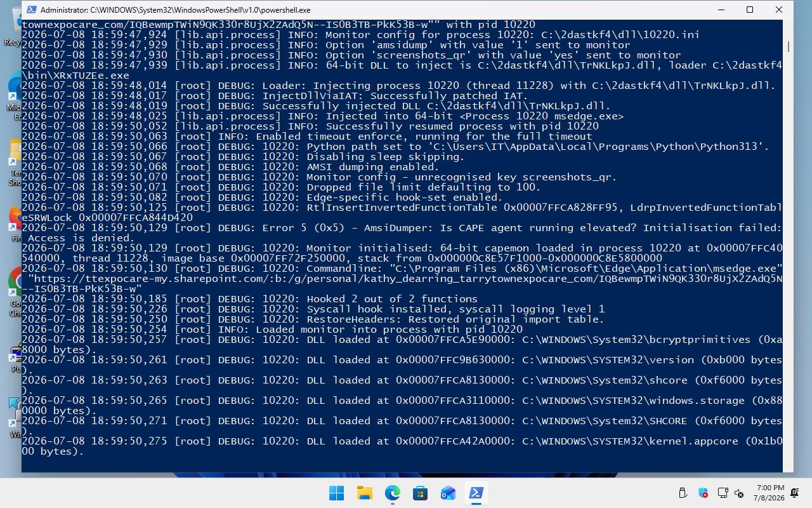Click the 'Enabled timeout enforce' log line

tap(307, 137)
